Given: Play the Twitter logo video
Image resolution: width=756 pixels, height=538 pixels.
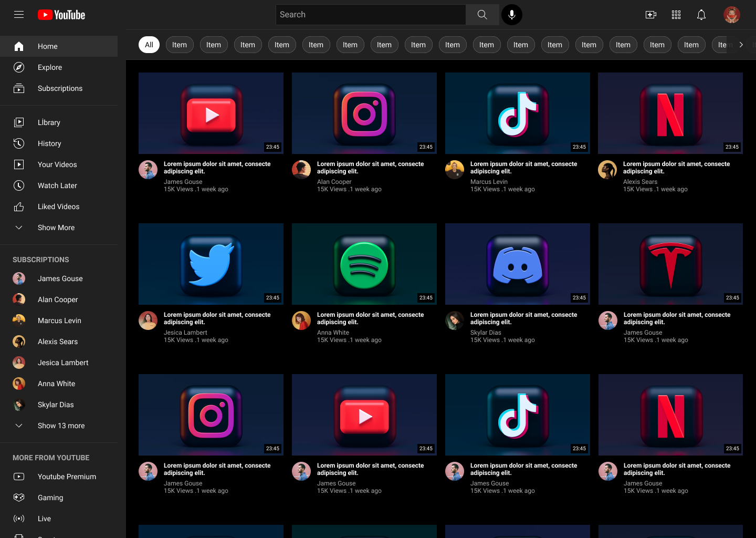Looking at the screenshot, I should click(211, 264).
